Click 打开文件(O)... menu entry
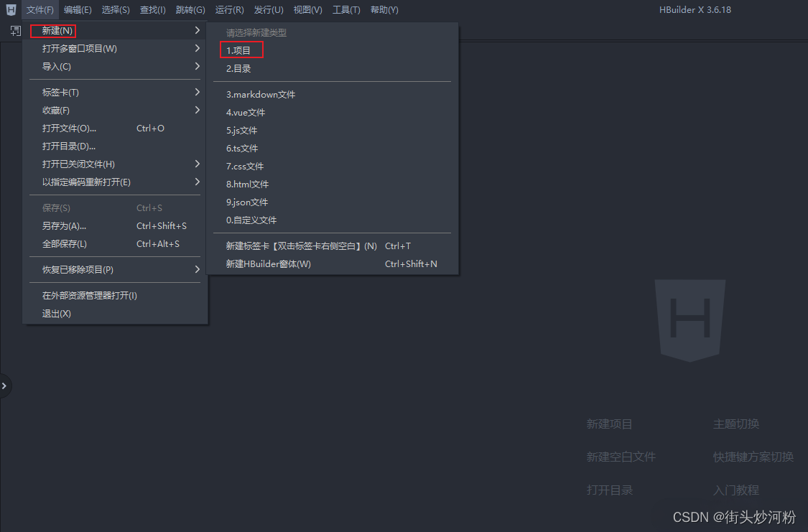This screenshot has width=808, height=532. (x=69, y=129)
